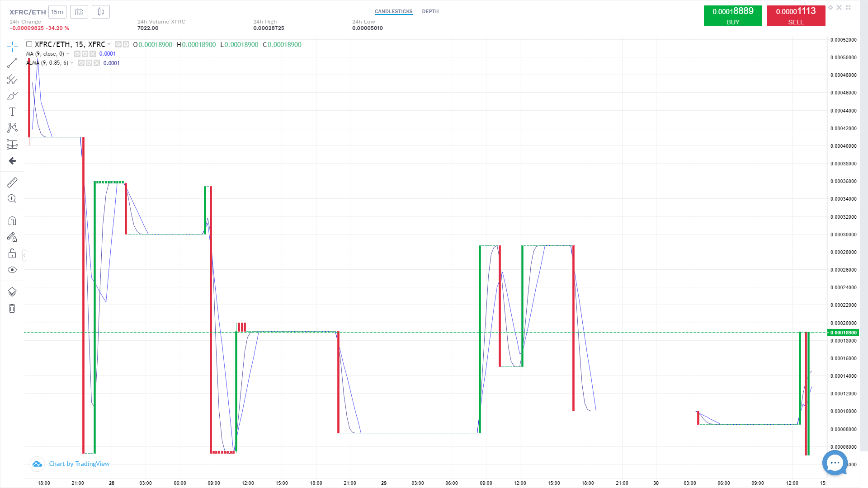Image resolution: width=868 pixels, height=488 pixels.
Task: Select the text annotation tool
Action: pyautogui.click(x=12, y=112)
